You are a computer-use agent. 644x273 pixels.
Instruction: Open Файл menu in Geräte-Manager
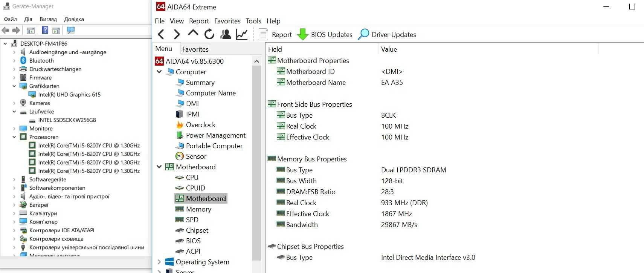click(x=10, y=19)
